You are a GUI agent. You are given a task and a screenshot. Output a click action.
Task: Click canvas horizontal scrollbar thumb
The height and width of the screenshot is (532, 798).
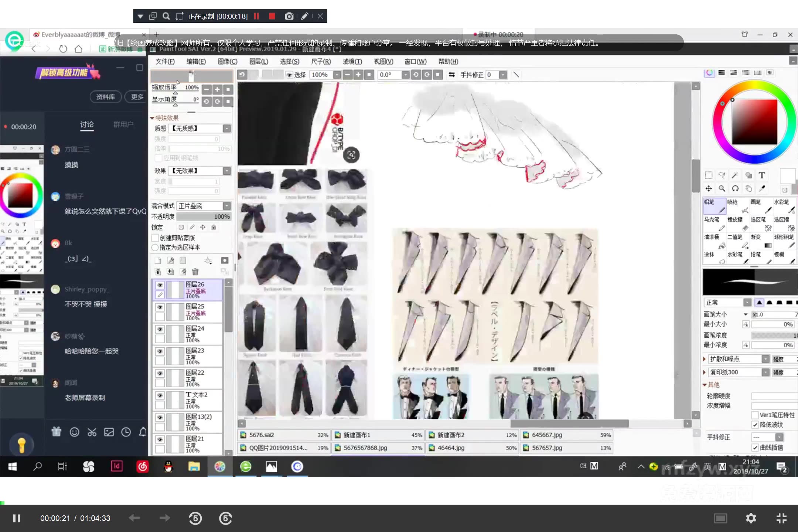569,423
